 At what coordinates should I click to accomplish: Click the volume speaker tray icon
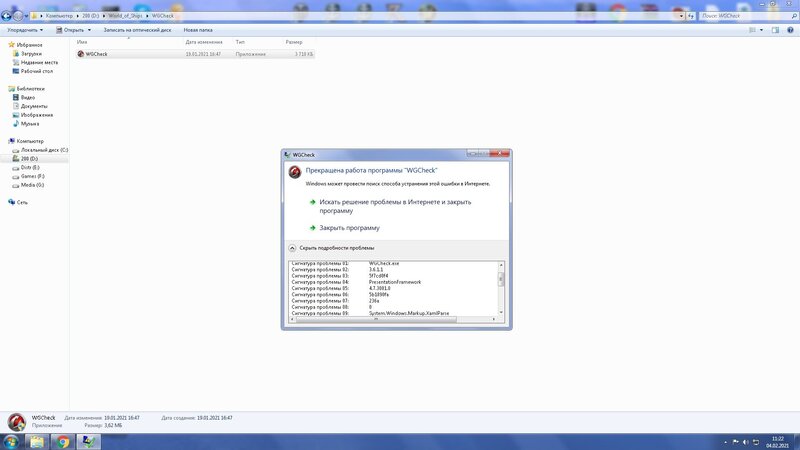[x=746, y=442]
